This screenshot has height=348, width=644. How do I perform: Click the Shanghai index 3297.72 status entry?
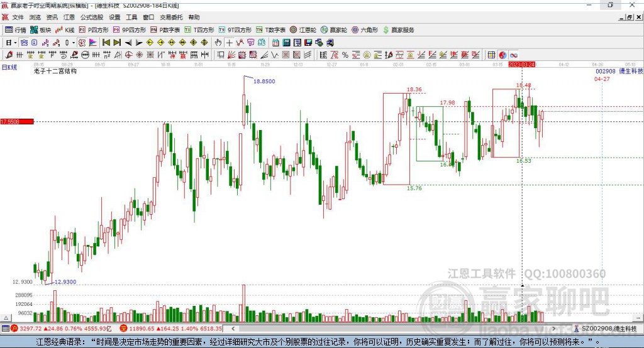tap(61, 329)
